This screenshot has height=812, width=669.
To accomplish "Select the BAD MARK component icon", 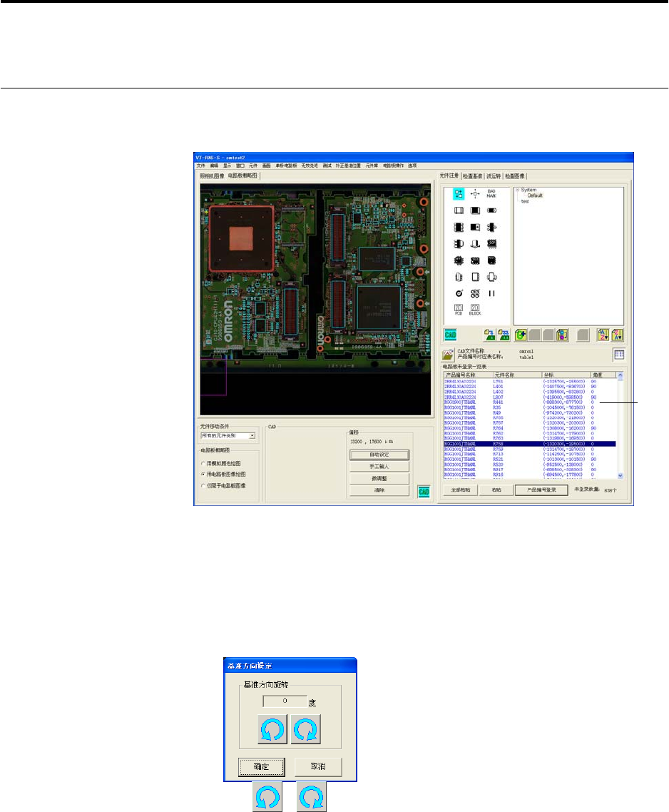I will click(x=491, y=193).
